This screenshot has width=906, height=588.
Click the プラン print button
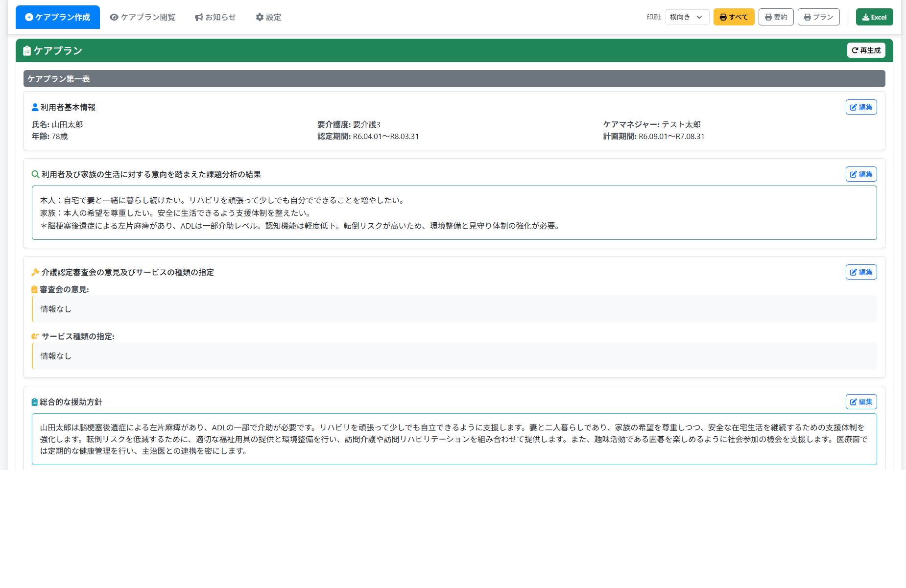pyautogui.click(x=818, y=17)
